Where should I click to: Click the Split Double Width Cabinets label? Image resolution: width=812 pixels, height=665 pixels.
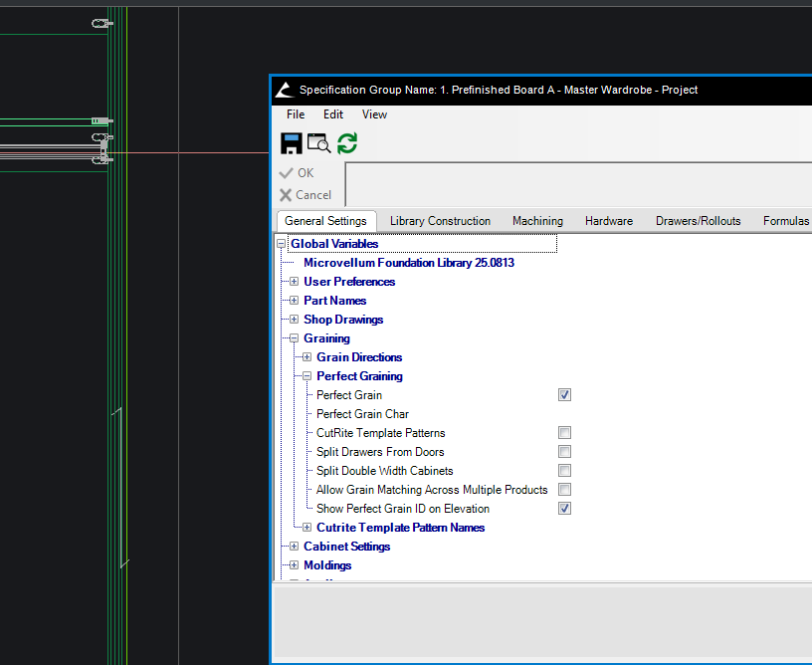pyautogui.click(x=385, y=471)
